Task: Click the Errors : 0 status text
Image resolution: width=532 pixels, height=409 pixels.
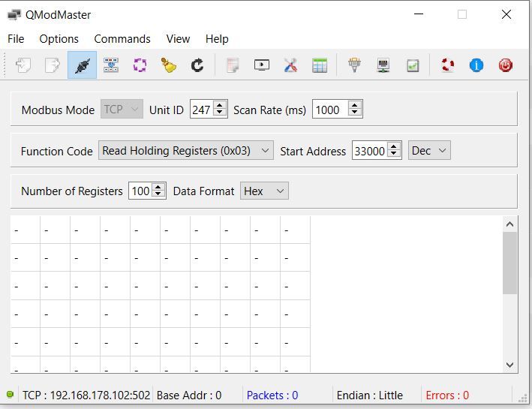Action: tap(447, 395)
